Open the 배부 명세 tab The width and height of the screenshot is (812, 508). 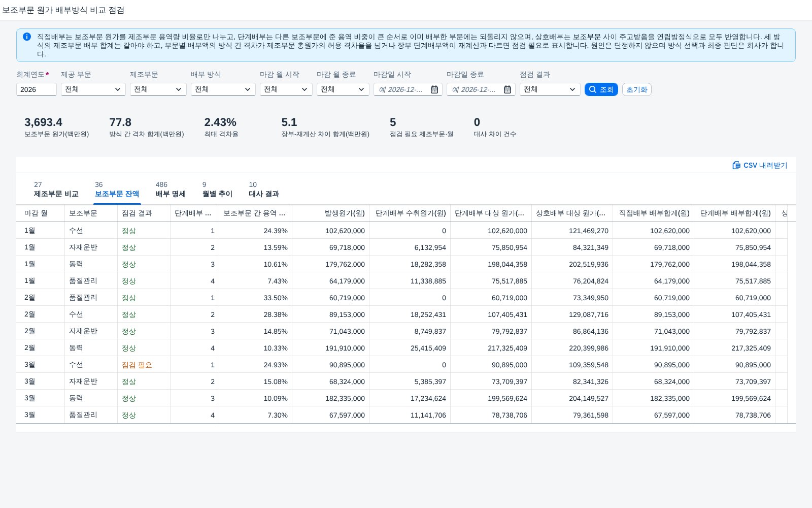click(x=171, y=189)
